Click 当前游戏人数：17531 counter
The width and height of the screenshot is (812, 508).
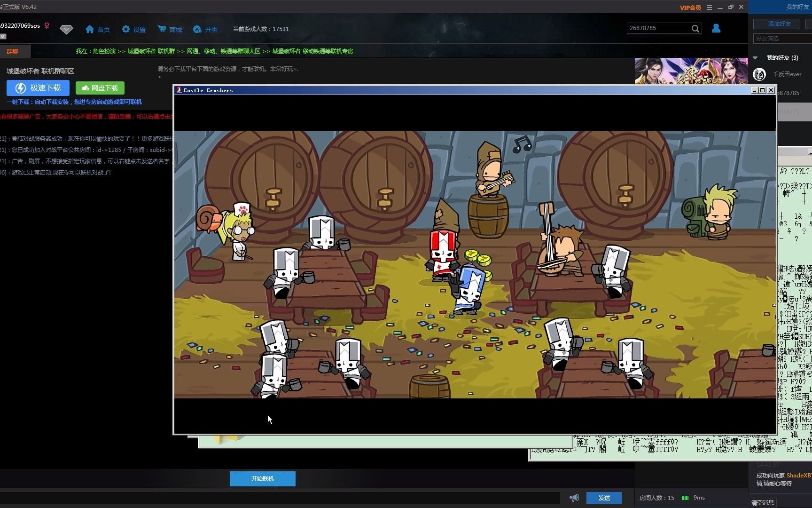coord(261,29)
